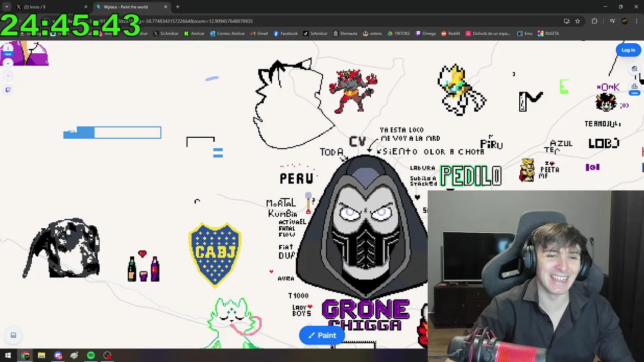The height and width of the screenshot is (362, 644).
Task: Open the leaderboard chart icon
Action: pos(634,86)
